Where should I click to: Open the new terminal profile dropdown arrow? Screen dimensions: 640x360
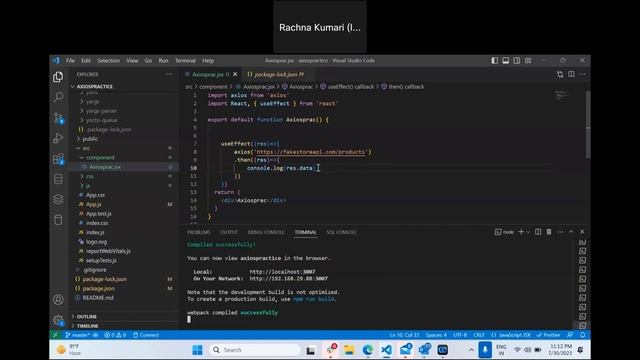tap(528, 232)
